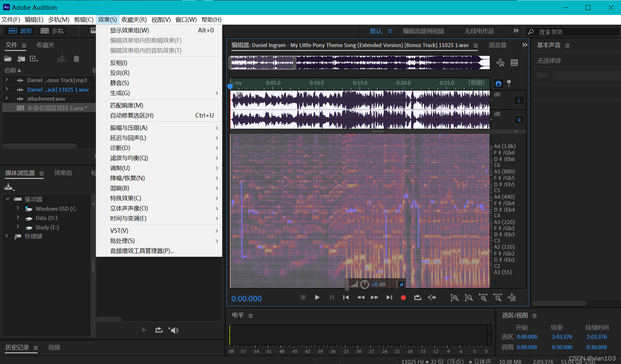Screen dimensions: 621x364
Task: Click zoom in amplitude icon
Action: 454,297
